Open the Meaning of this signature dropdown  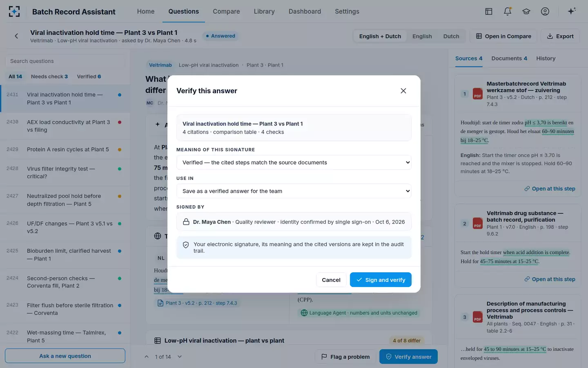(x=294, y=162)
